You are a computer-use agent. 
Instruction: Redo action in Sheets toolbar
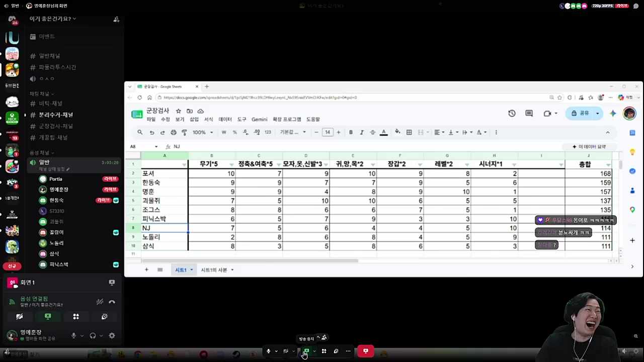162,132
